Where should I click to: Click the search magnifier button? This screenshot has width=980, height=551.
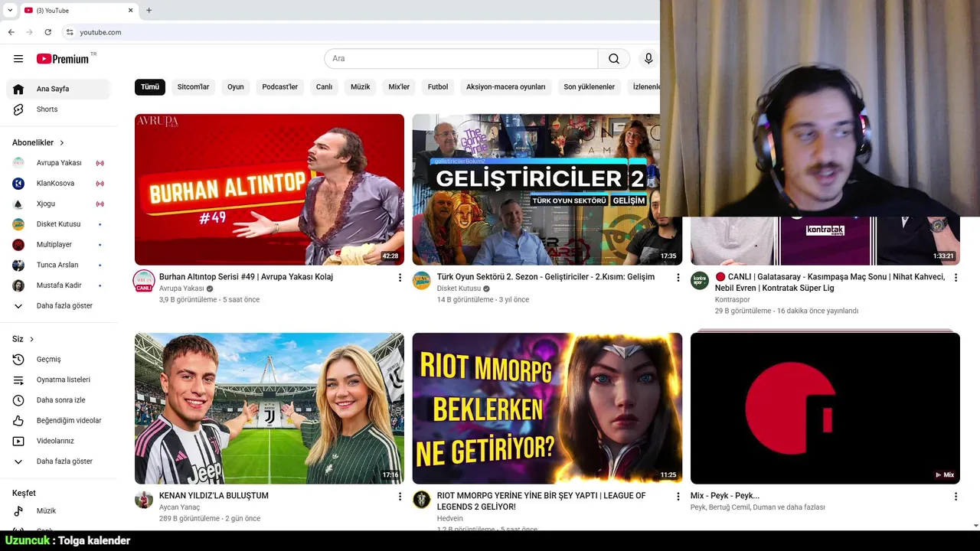614,59
